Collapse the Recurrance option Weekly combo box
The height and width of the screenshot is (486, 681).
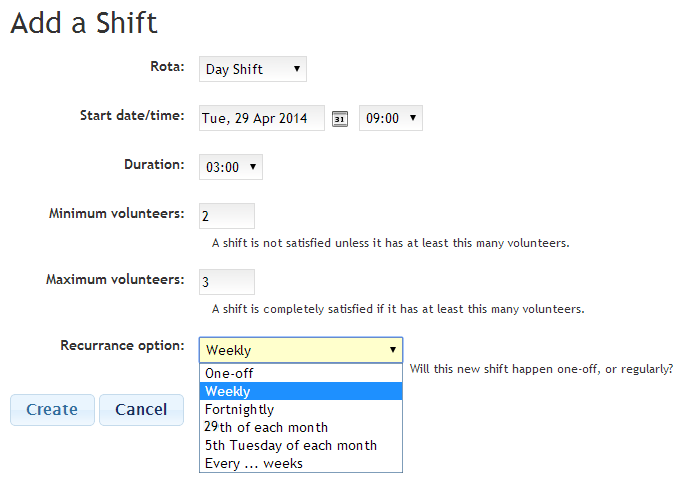click(301, 350)
